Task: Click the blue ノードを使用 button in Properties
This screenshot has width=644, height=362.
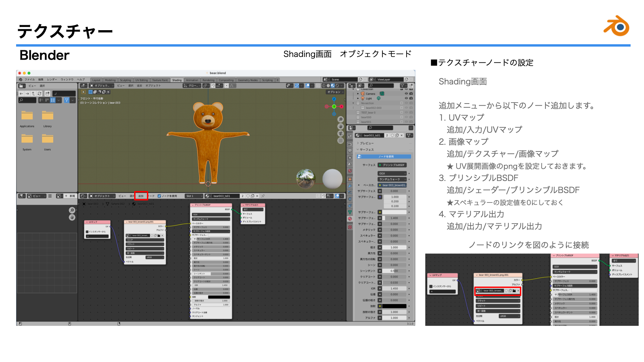Action: tap(384, 157)
